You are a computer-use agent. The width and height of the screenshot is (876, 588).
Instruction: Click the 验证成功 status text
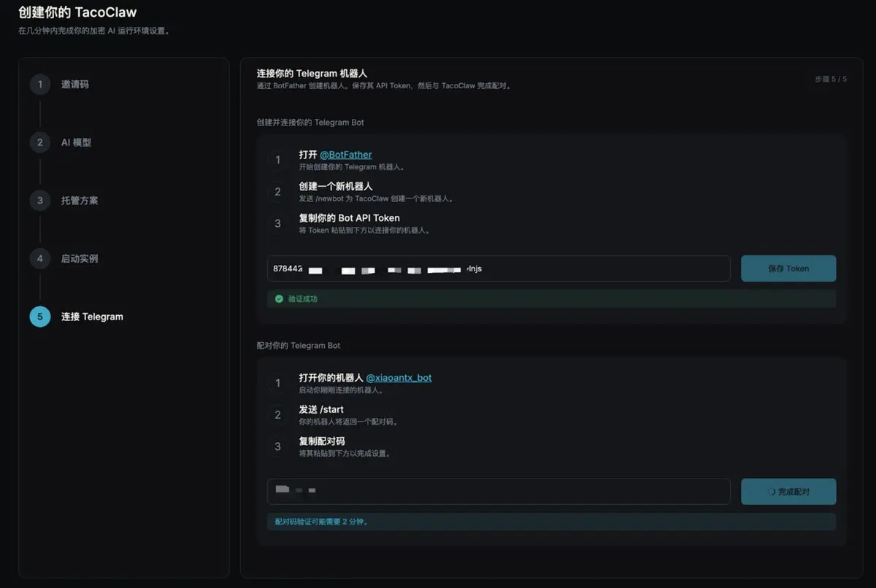(x=303, y=299)
